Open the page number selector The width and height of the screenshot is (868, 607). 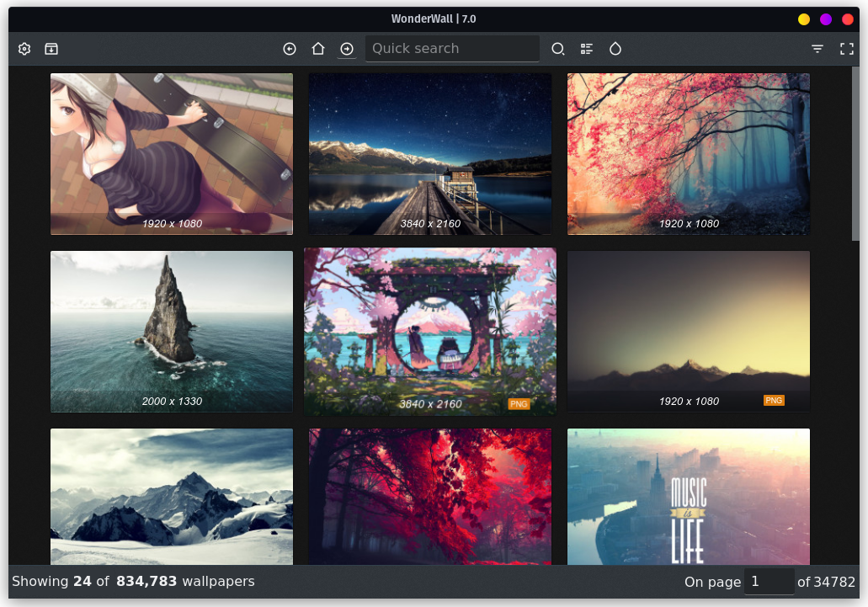[769, 581]
